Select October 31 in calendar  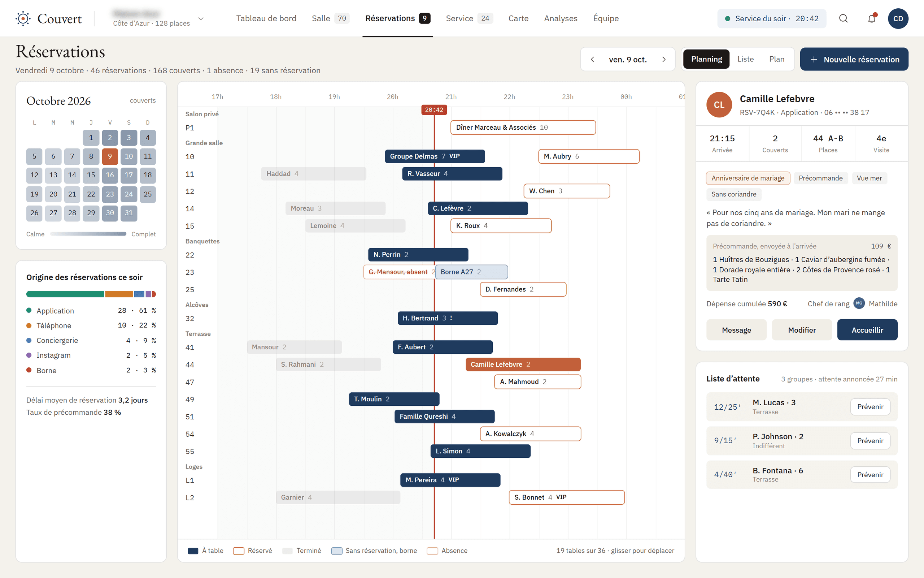(x=128, y=213)
